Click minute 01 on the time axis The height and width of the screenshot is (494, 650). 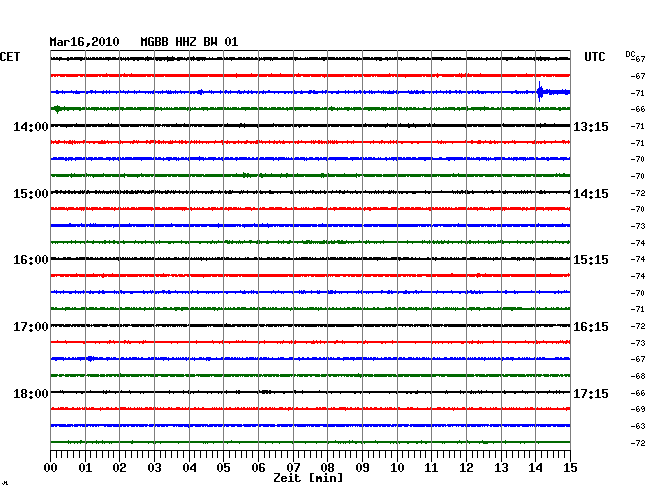pos(85,468)
